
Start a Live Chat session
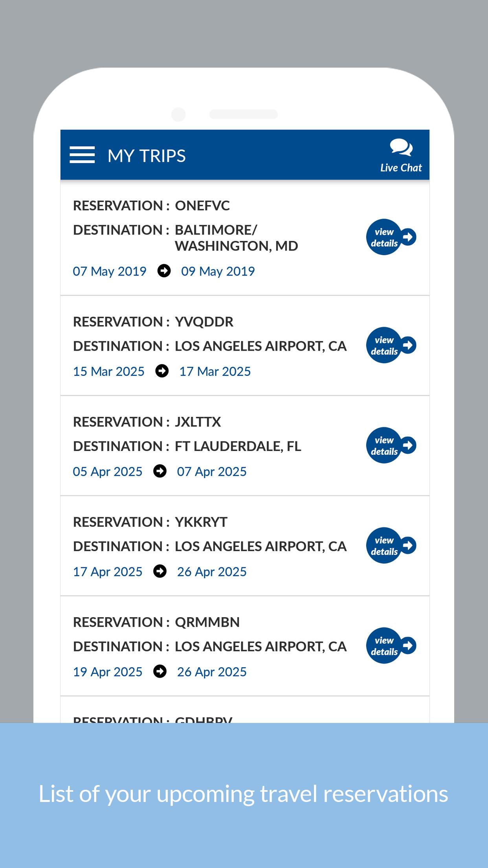click(401, 156)
